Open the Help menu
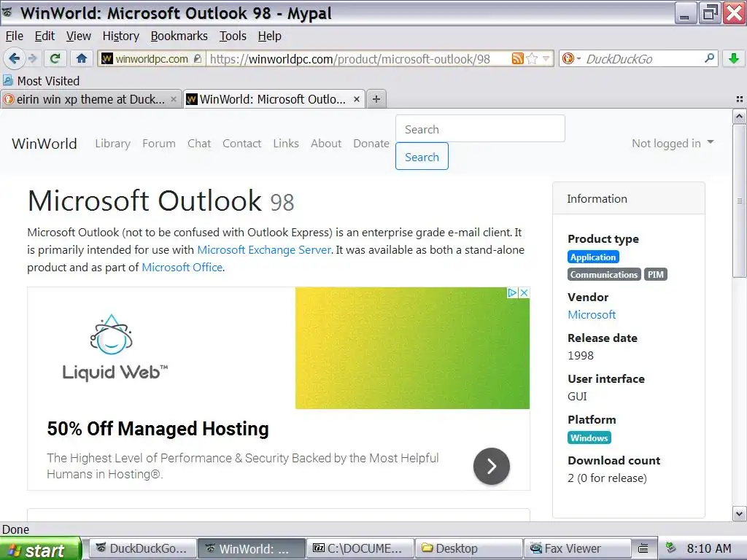Screen dimensions: 747x560 pos(270,36)
